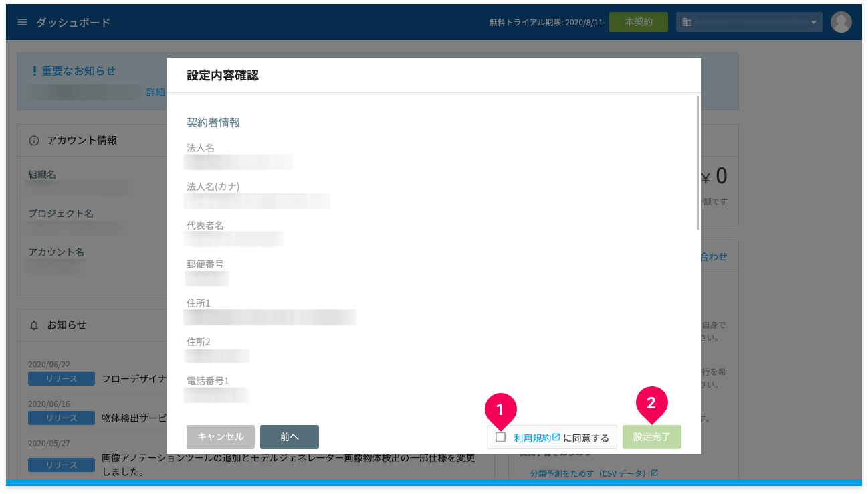Expand the organization dropdown arrow
This screenshot has width=868, height=494.
(x=814, y=22)
